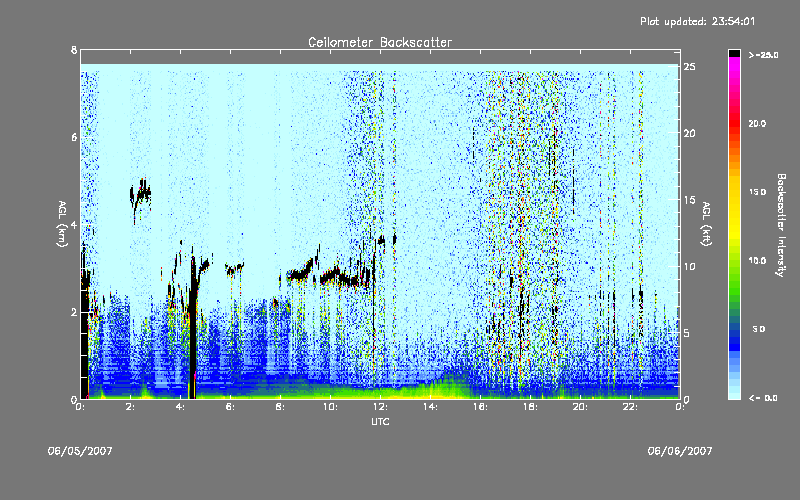The width and height of the screenshot is (800, 500).
Task: Click tick label 4 on AGL (km) axis
Action: [74, 224]
